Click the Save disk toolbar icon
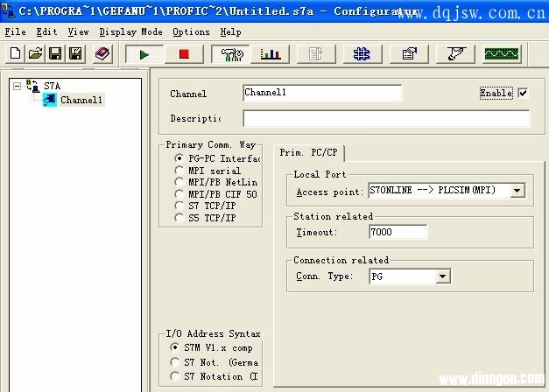The width and height of the screenshot is (549, 392). tap(55, 54)
